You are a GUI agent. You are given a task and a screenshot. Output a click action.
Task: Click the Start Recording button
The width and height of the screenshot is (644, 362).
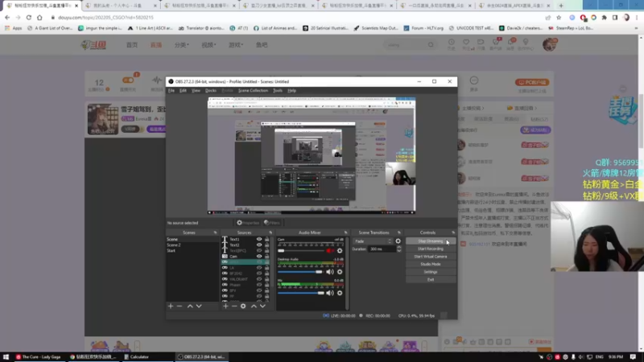pos(431,249)
